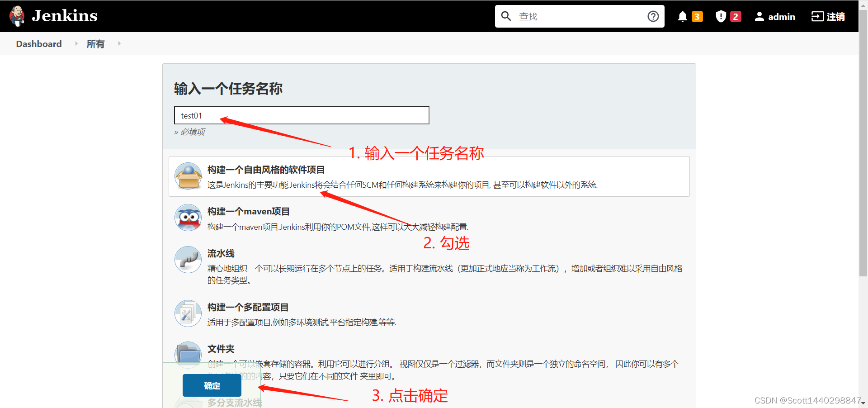Open Jenkins home via title text
The width and height of the screenshot is (868, 408).
pos(65,16)
